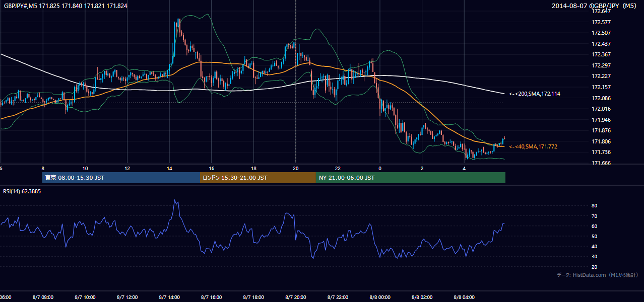Click price axis value 172.086
Viewport: 644px width, 302px height.
[601, 98]
